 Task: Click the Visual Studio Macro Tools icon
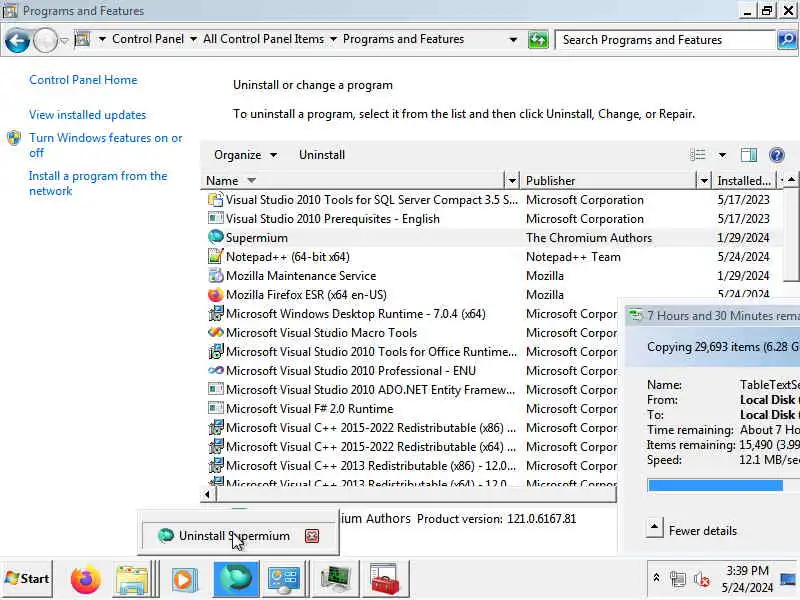216,332
